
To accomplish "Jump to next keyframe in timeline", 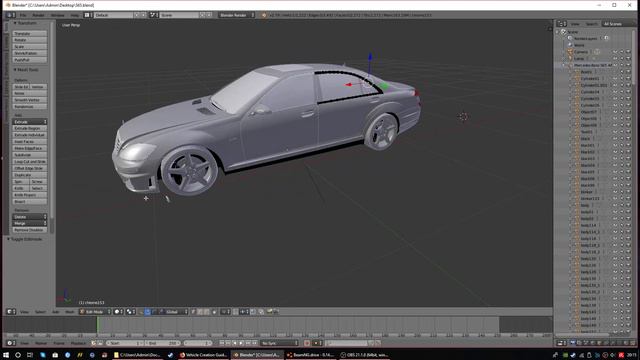I will click(x=248, y=343).
